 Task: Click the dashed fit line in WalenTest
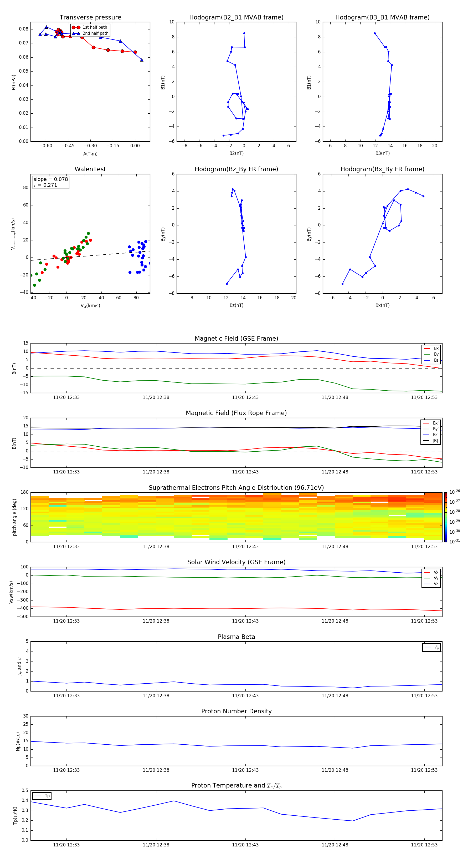point(90,256)
